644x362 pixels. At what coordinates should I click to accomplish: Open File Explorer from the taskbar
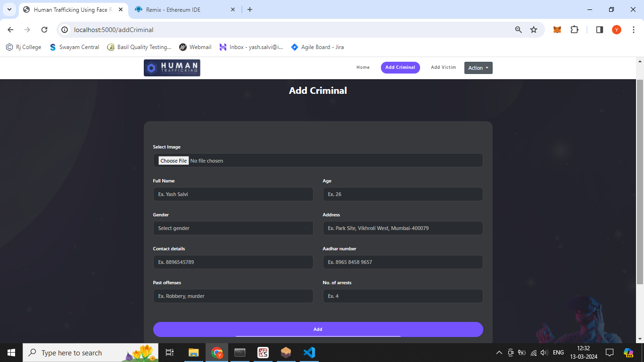tap(194, 353)
